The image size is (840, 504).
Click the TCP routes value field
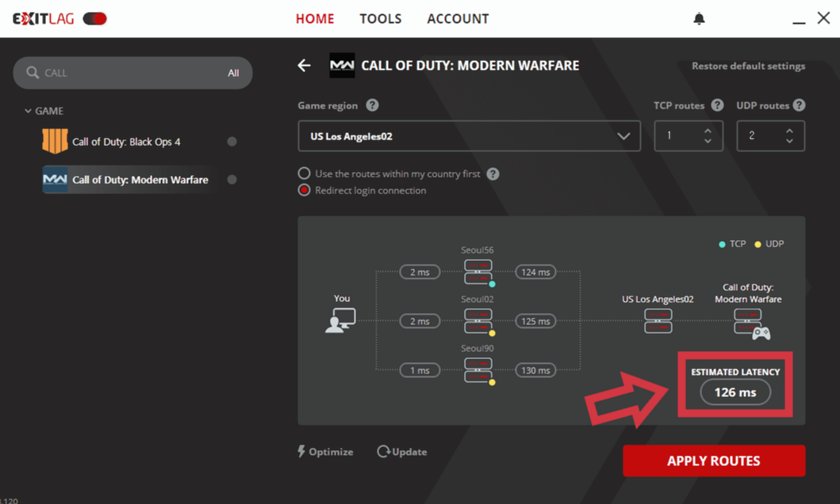coord(688,136)
